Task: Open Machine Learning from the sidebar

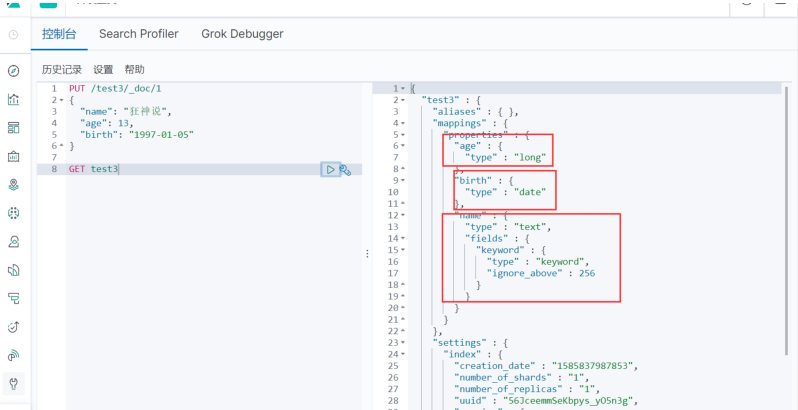Action: [x=13, y=213]
